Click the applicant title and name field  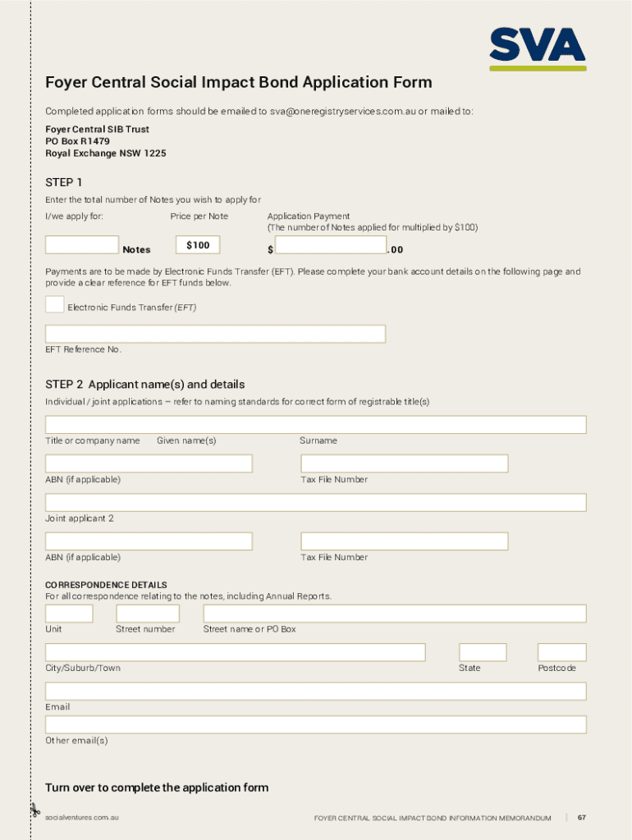point(315,424)
